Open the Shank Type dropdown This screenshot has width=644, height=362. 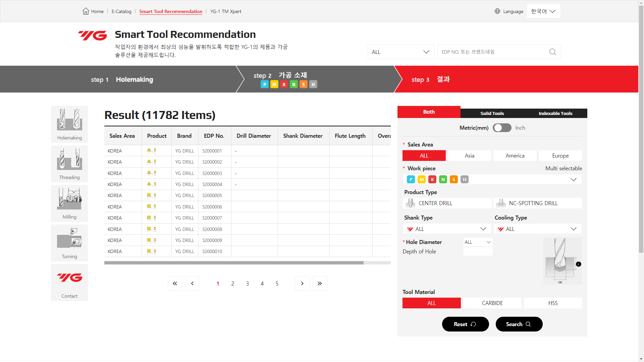447,229
